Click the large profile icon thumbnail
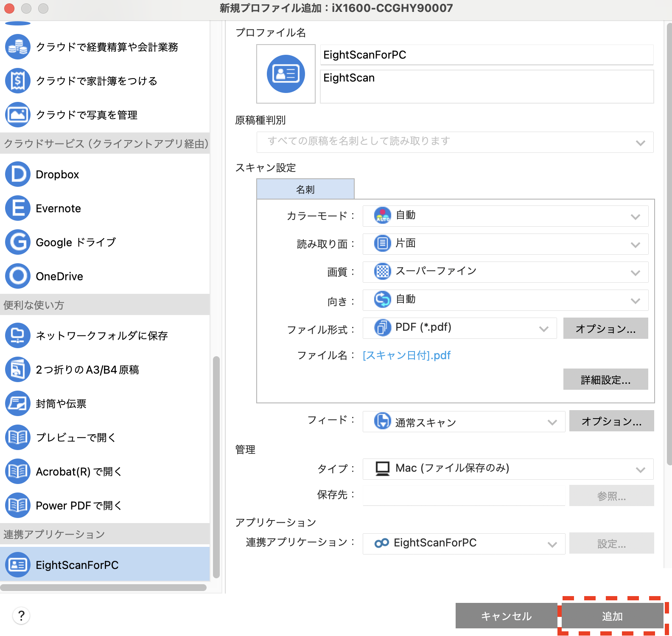 coord(286,74)
